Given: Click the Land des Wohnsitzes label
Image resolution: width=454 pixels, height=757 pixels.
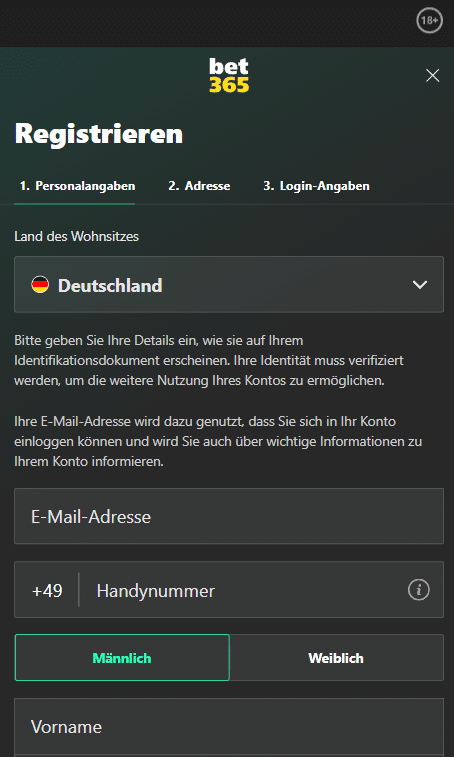Looking at the screenshot, I should (76, 237).
